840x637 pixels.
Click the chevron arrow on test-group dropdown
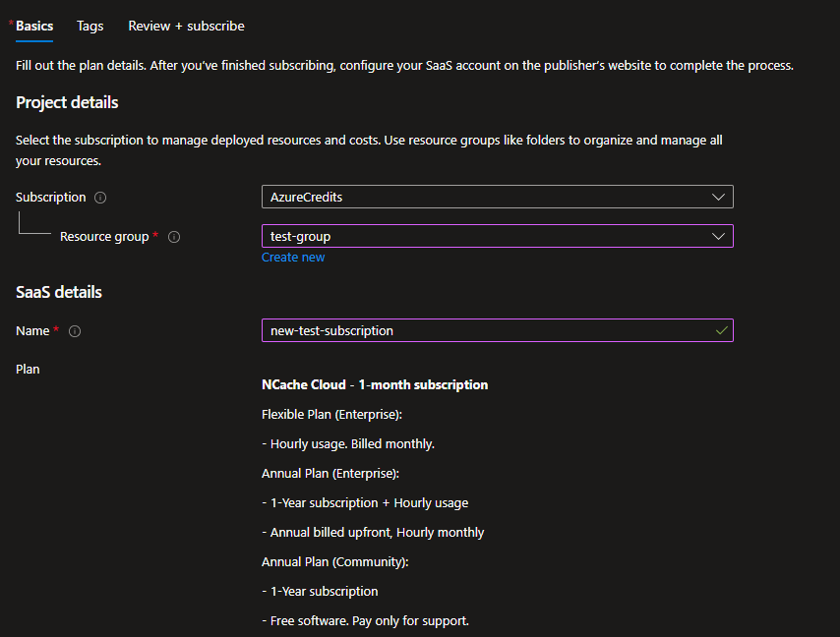pyautogui.click(x=718, y=236)
